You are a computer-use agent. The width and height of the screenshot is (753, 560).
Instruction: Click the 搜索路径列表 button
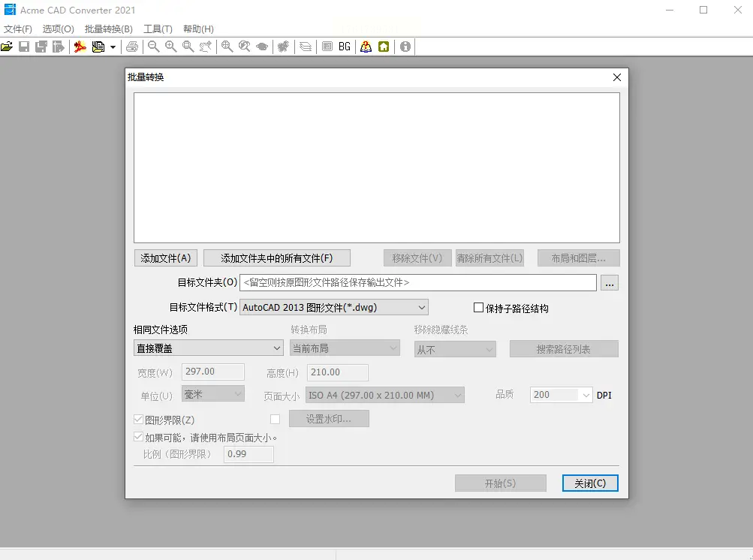point(564,349)
